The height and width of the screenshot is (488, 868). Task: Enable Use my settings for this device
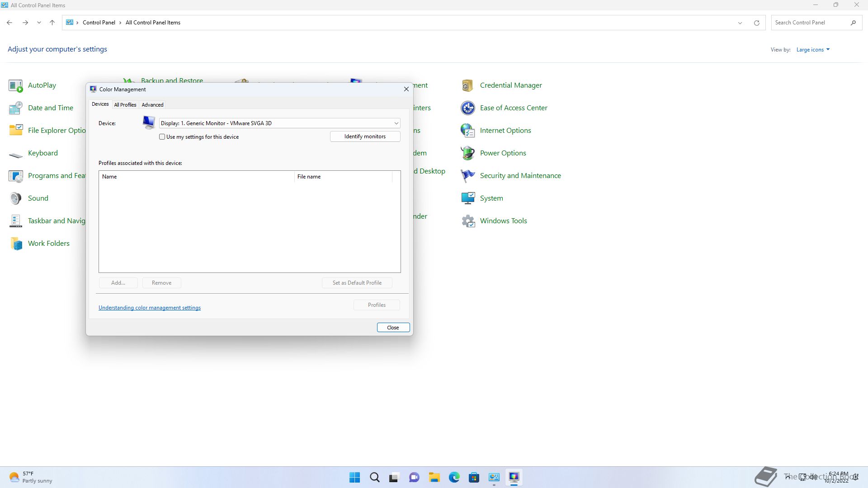[162, 137]
